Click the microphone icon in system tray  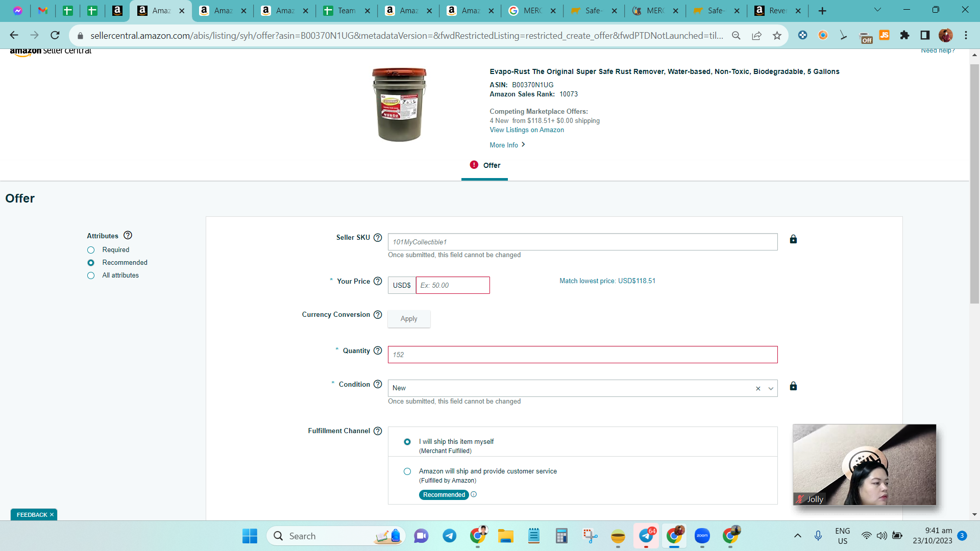(818, 536)
